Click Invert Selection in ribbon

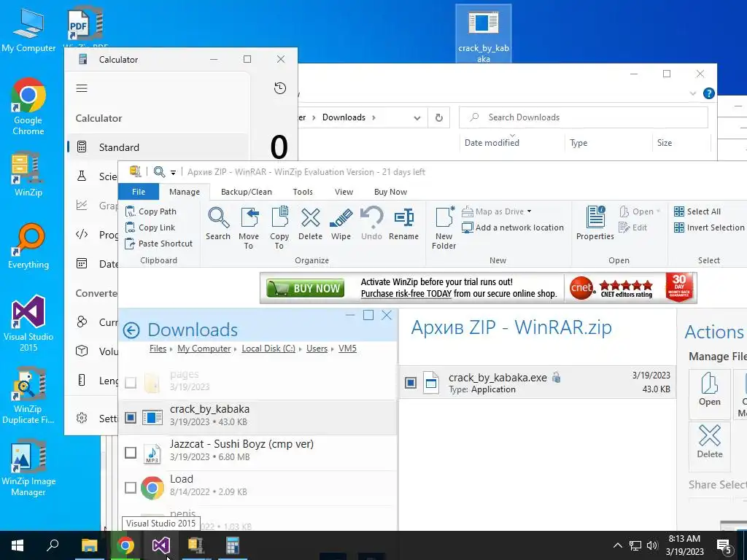click(709, 227)
